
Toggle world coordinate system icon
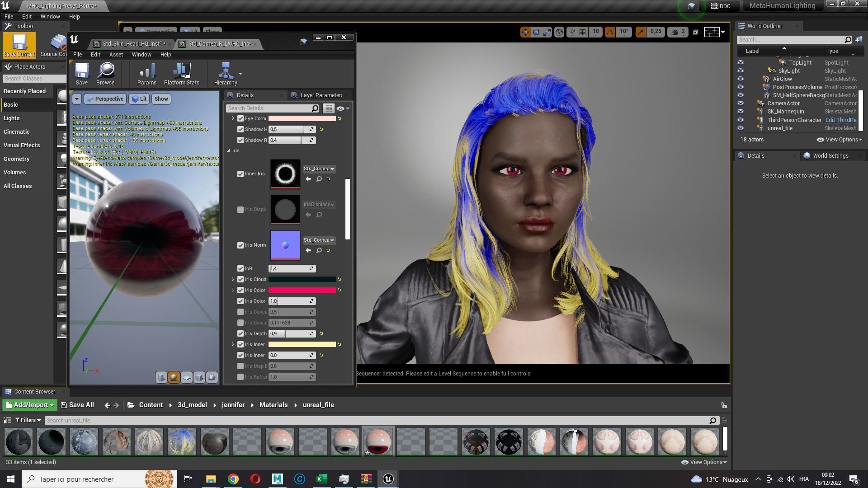pos(559,32)
